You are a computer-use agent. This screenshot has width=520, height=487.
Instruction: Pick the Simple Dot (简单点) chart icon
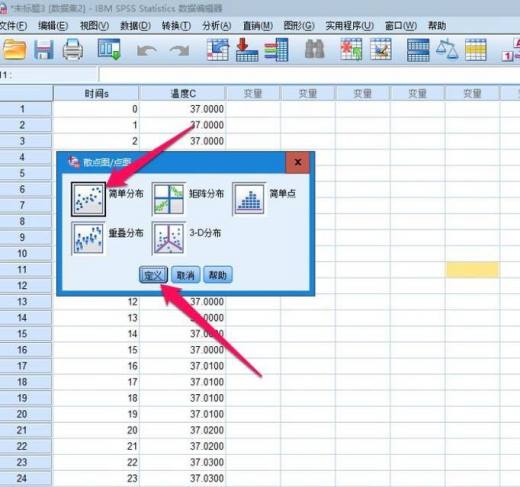pyautogui.click(x=249, y=199)
